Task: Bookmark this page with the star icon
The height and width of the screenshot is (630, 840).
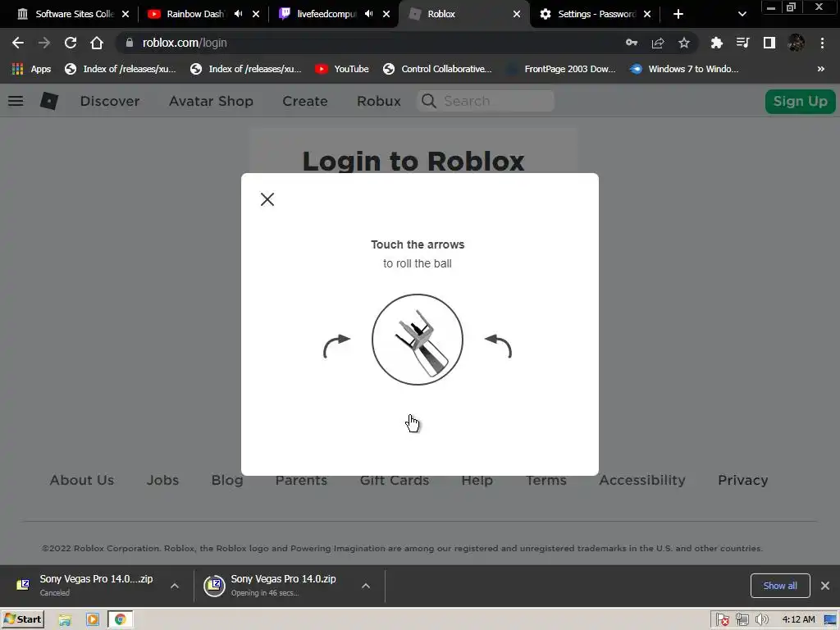Action: pyautogui.click(x=684, y=43)
